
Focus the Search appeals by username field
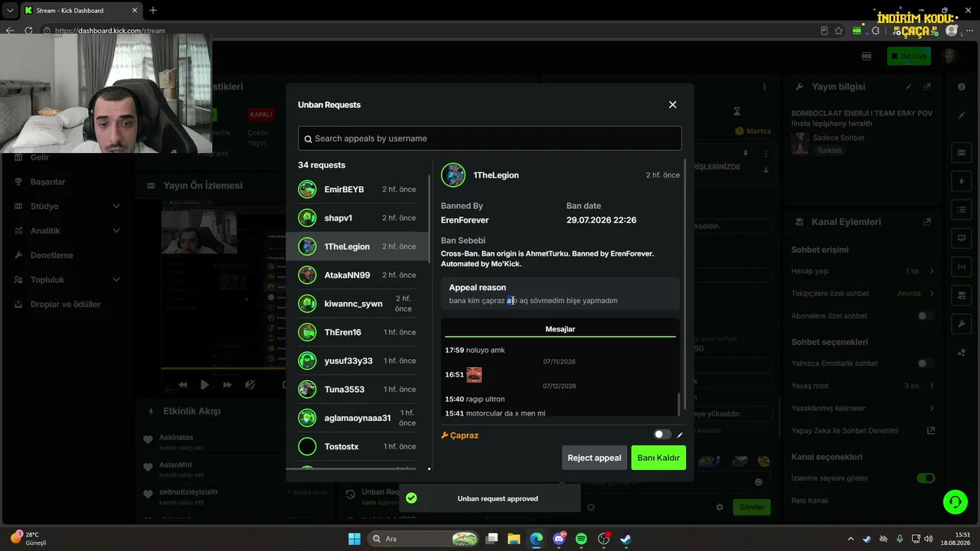[489, 139]
